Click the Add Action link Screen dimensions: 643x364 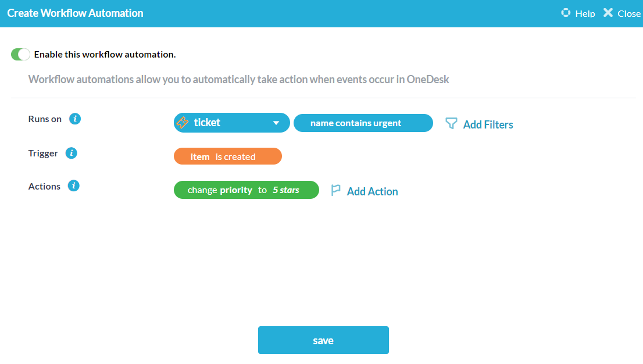coord(372,192)
